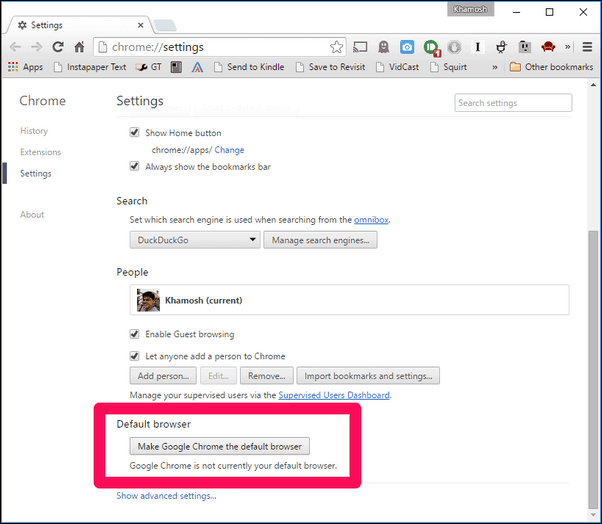Expand bookmarks overflow chevron in bookmarks bar

495,67
